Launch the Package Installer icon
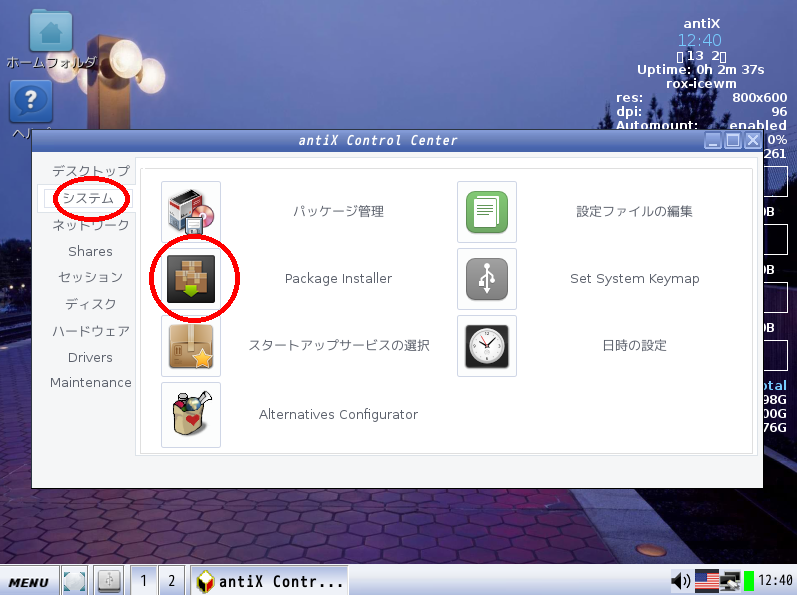Screen dimensions: 797x595 (x=191, y=278)
